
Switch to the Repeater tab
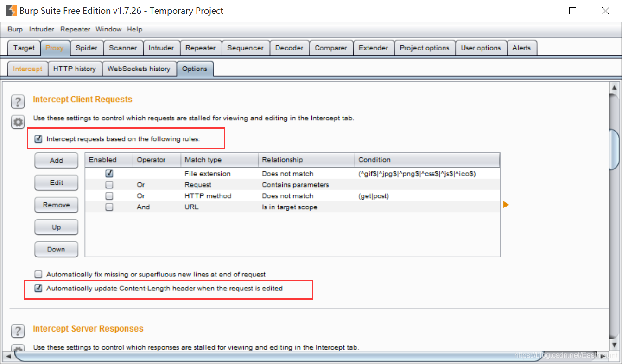point(201,48)
